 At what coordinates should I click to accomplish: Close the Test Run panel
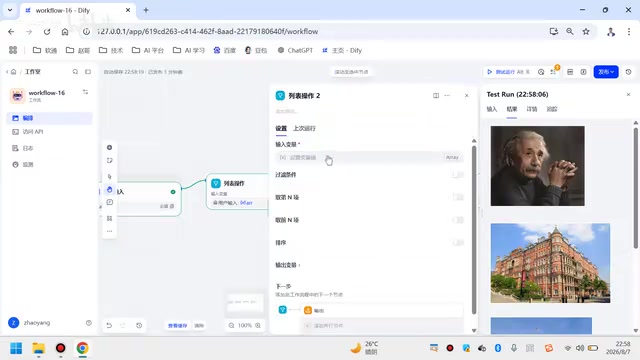click(x=629, y=94)
